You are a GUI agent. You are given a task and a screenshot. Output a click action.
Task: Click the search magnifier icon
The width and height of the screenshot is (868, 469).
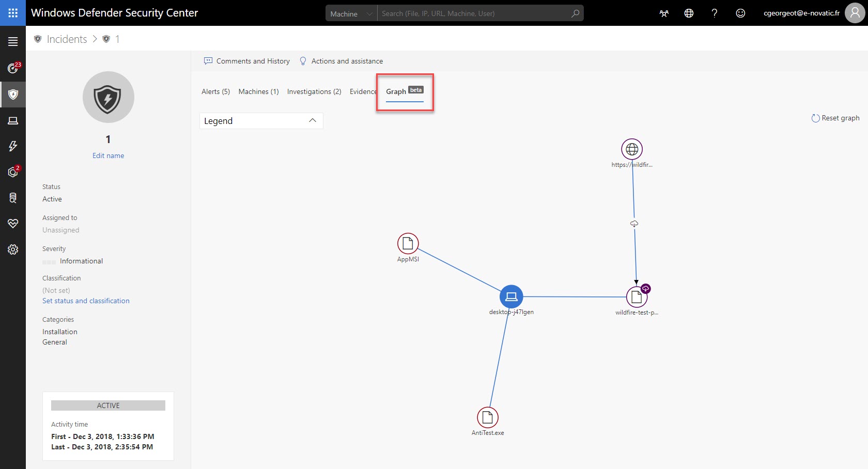575,13
